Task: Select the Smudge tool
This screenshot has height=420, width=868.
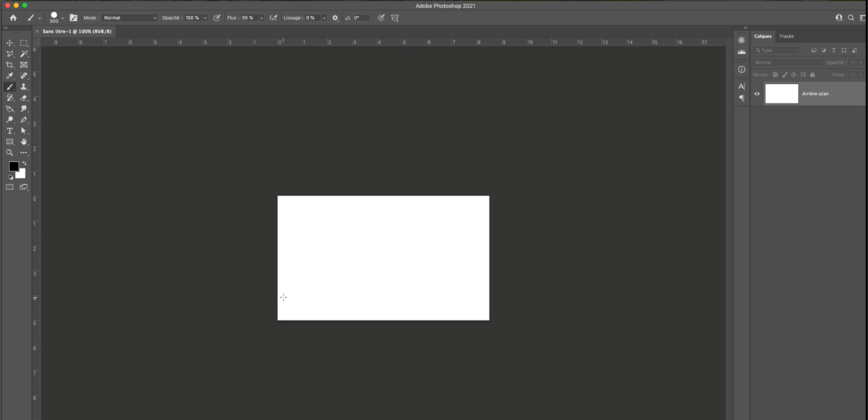Action: coord(24,109)
